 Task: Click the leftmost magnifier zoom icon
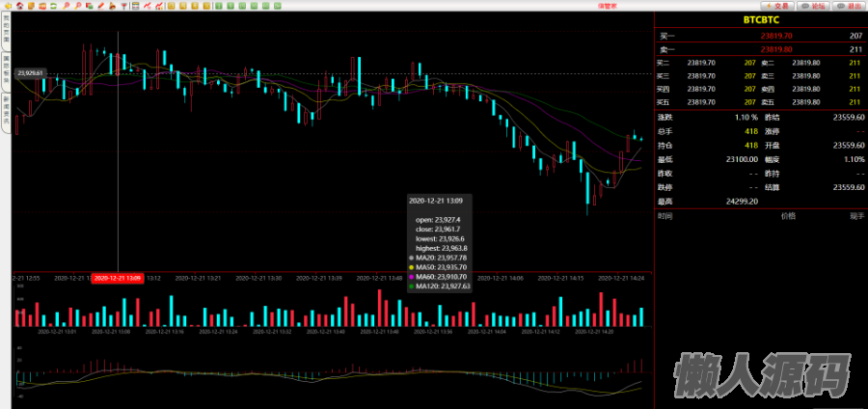(66, 6)
